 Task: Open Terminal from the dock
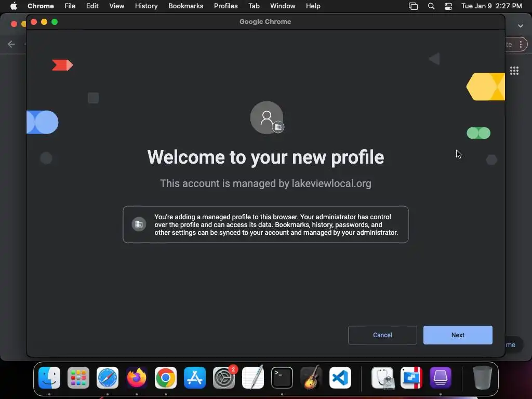[282, 378]
